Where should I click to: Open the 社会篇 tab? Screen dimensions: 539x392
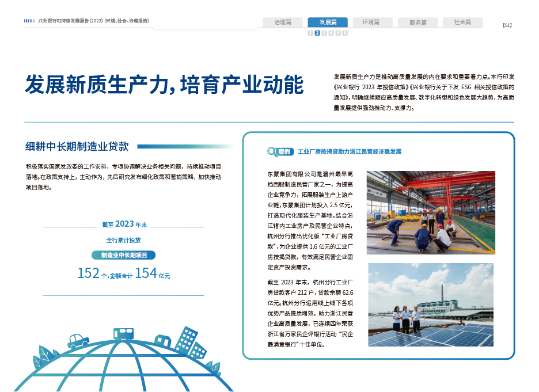tap(462, 22)
